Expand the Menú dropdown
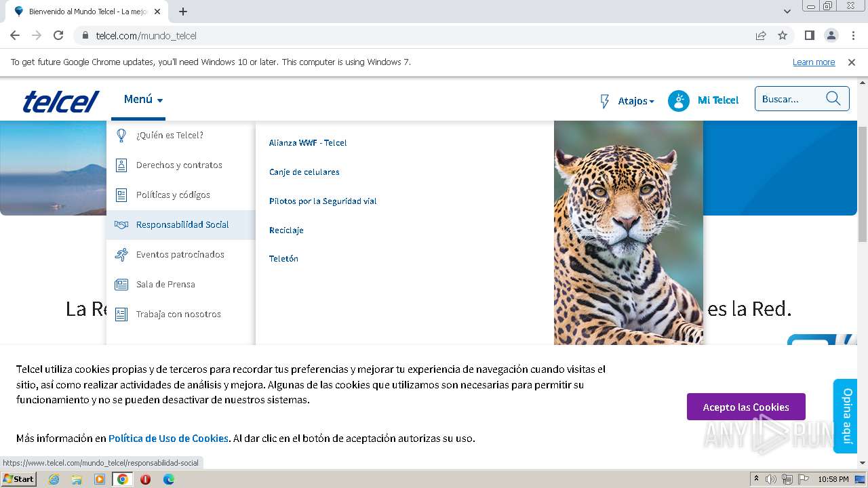The width and height of the screenshot is (868, 488). (x=143, y=100)
